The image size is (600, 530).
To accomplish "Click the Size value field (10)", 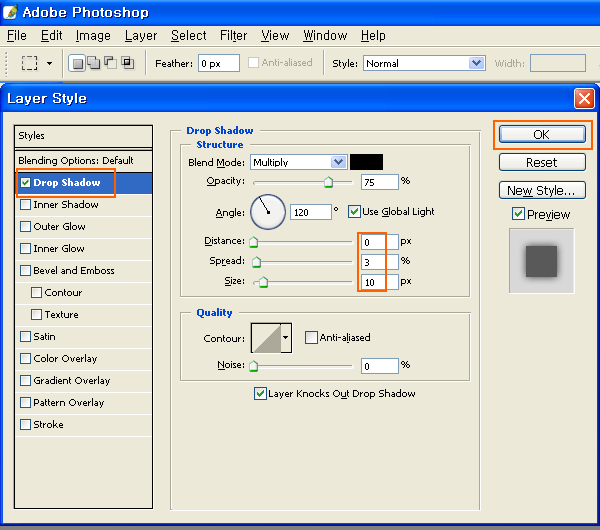I will (380, 282).
